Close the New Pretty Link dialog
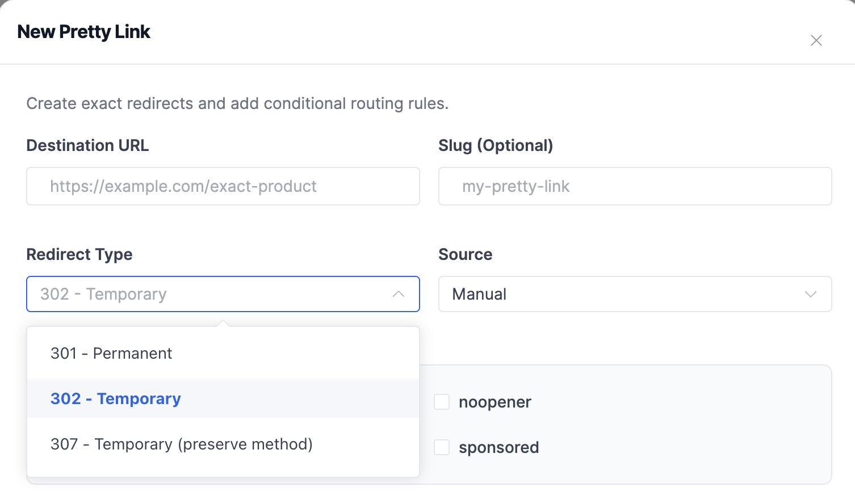The image size is (855, 504). [816, 40]
